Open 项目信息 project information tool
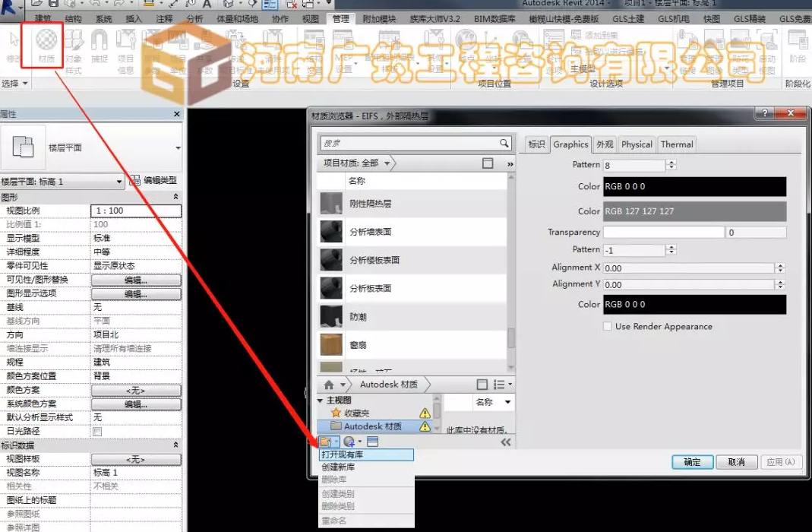The height and width of the screenshot is (532, 812). (125, 51)
